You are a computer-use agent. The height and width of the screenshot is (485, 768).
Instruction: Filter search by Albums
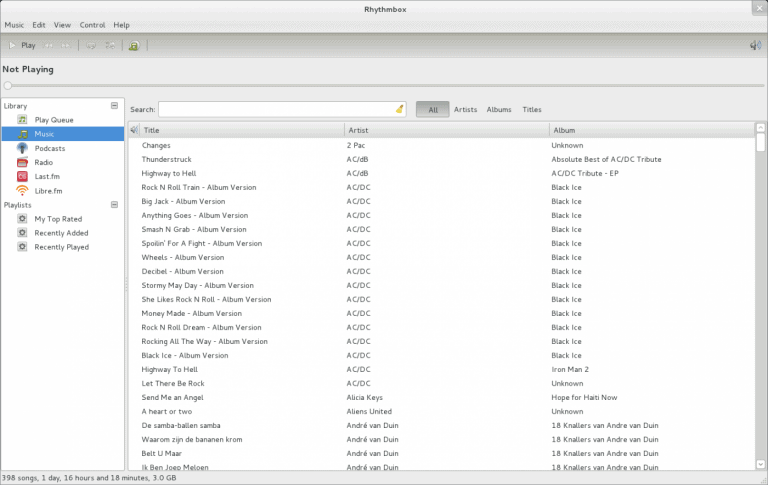coord(499,109)
